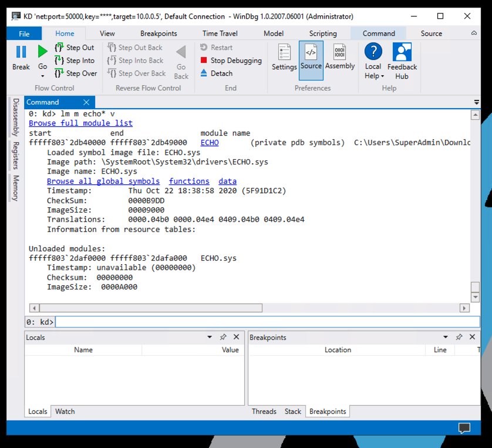Click the Step Into icon

pos(59,60)
